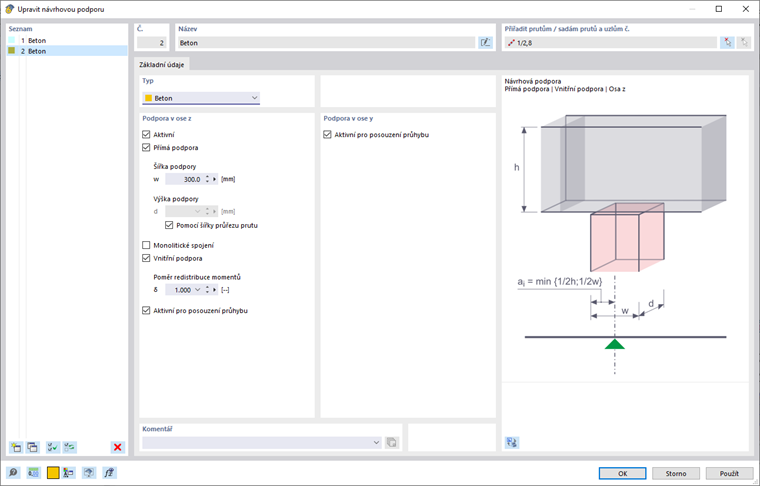Select members graphically with the cursor icon
This screenshot has width=760, height=486.
727,43
